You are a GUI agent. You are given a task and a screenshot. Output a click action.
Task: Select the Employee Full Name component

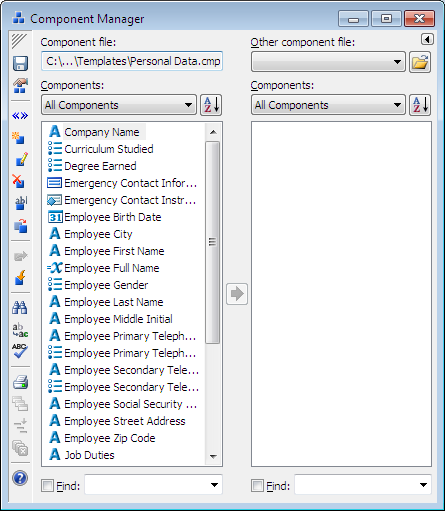[x=103, y=268]
